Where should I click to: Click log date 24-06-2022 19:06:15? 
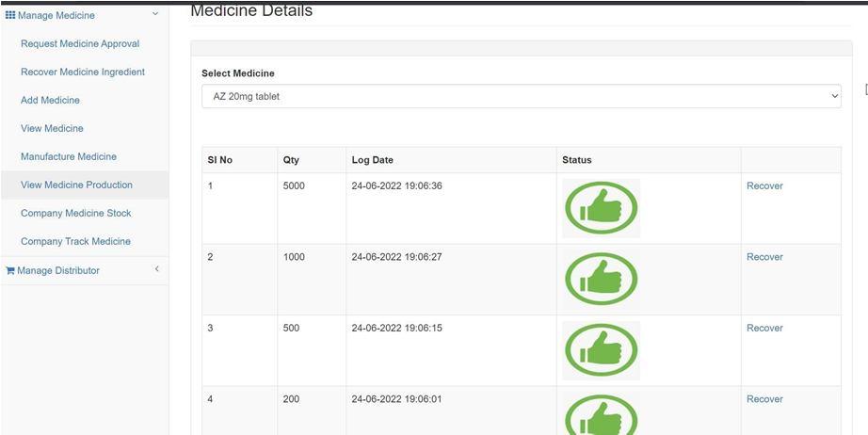coord(396,328)
